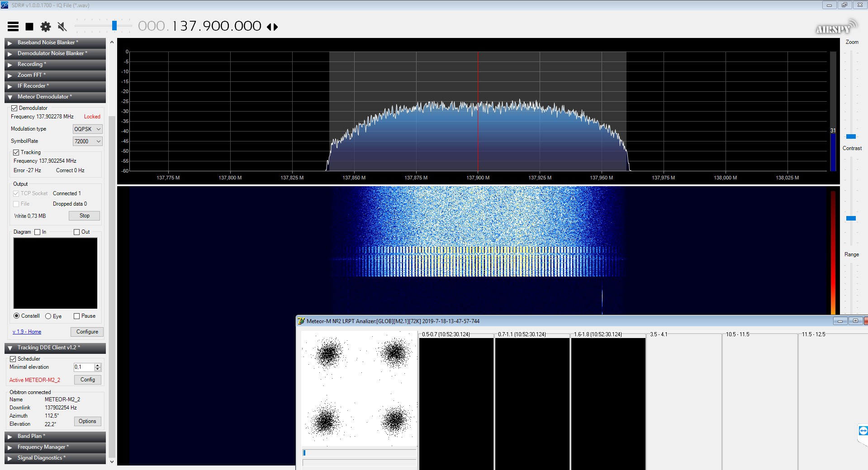Open the SymbolRate 72000 dropdown
Image resolution: width=868 pixels, height=470 pixels.
tap(87, 141)
